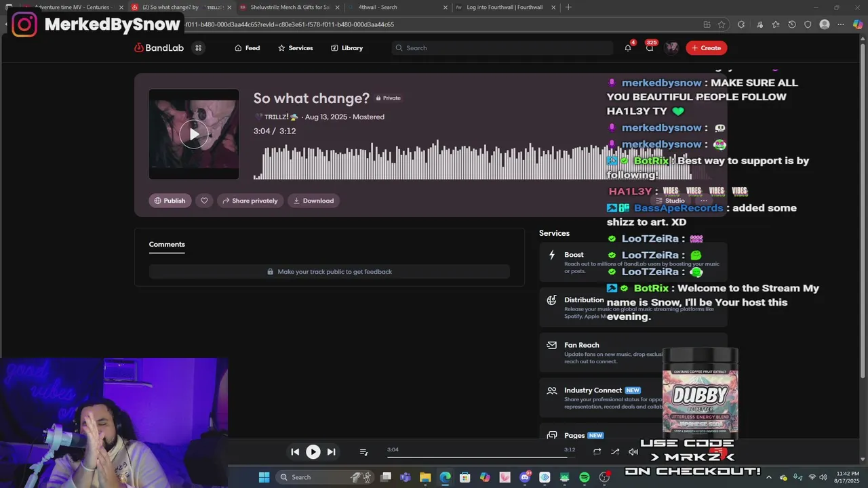The image size is (868, 488).
Task: Open the play queue icon
Action: (363, 451)
